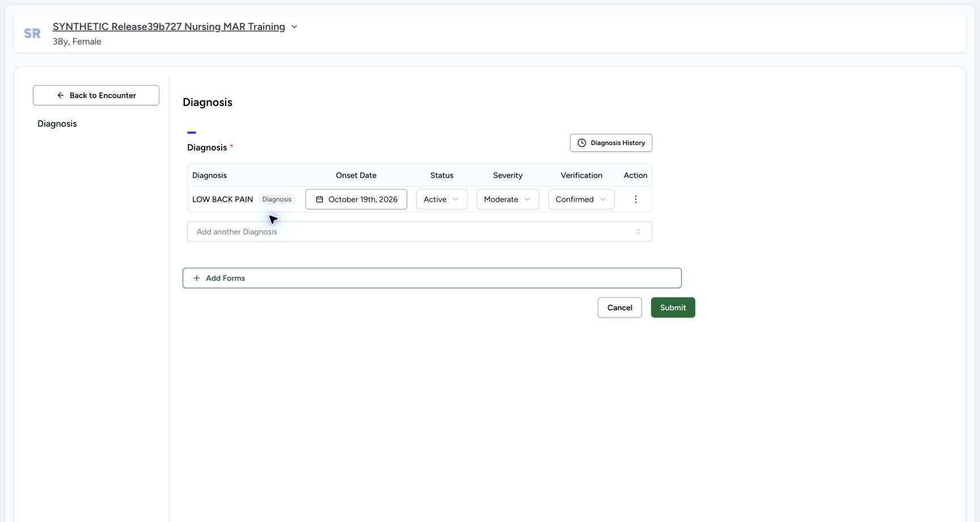Open the SYNTHETIC Release39b727 patient name link
Screen dimensions: 980x522
(x=169, y=27)
